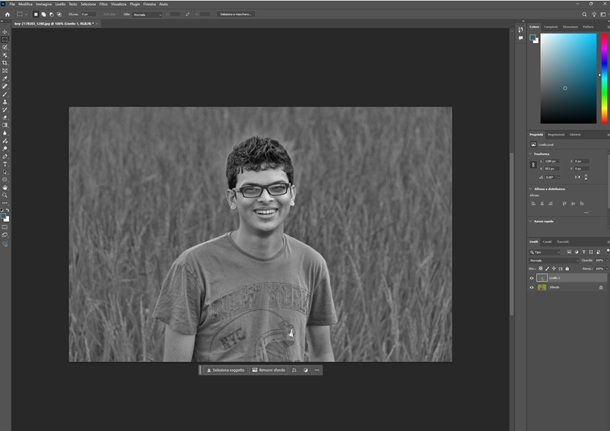
Task: Open the Filtro menu
Action: tap(103, 4)
